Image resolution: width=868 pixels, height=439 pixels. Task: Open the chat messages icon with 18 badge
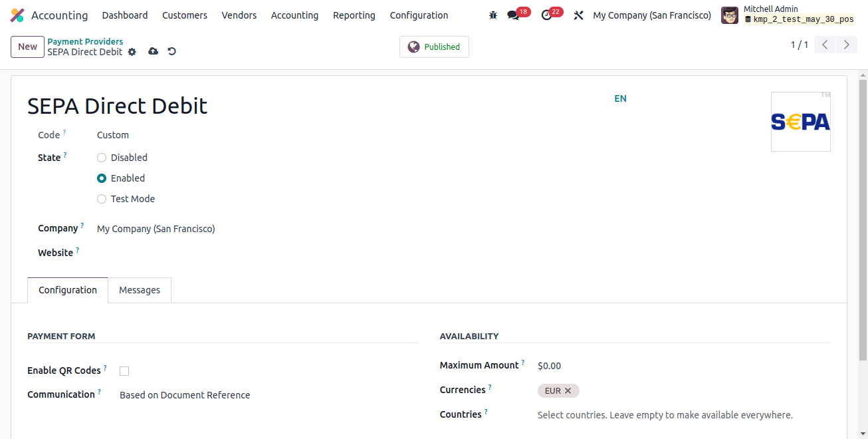[x=513, y=15]
